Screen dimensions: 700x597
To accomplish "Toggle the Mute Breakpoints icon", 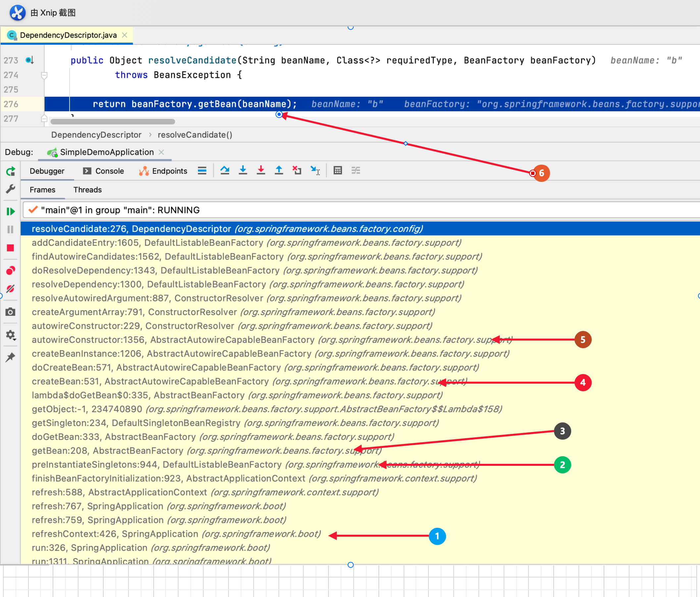I will point(11,289).
